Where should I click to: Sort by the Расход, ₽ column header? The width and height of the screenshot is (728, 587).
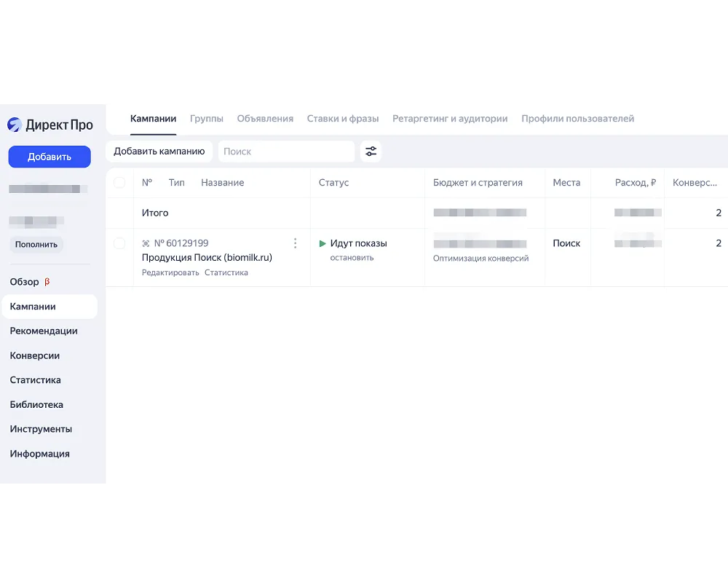tap(635, 183)
